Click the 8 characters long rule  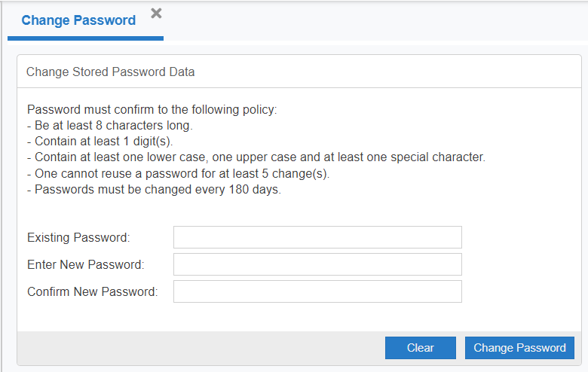(109, 125)
